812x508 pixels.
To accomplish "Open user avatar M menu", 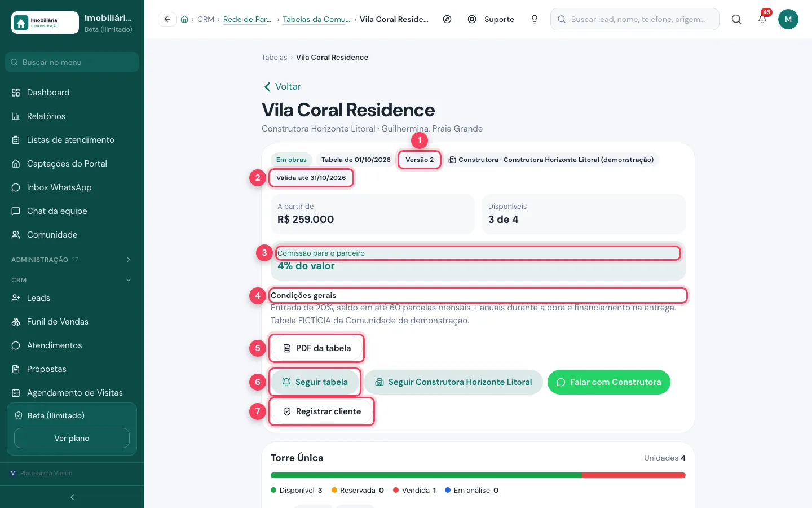I will pyautogui.click(x=788, y=19).
